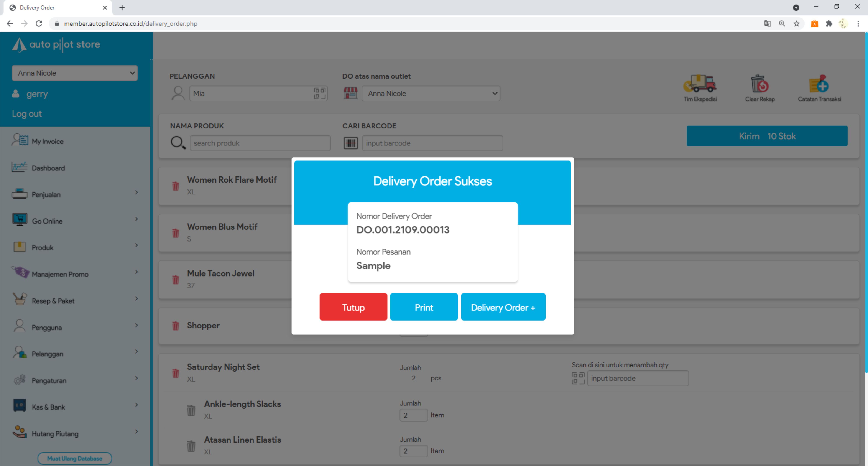Open the DO atas nama outlet dropdown
This screenshot has width=868, height=466.
(x=431, y=93)
